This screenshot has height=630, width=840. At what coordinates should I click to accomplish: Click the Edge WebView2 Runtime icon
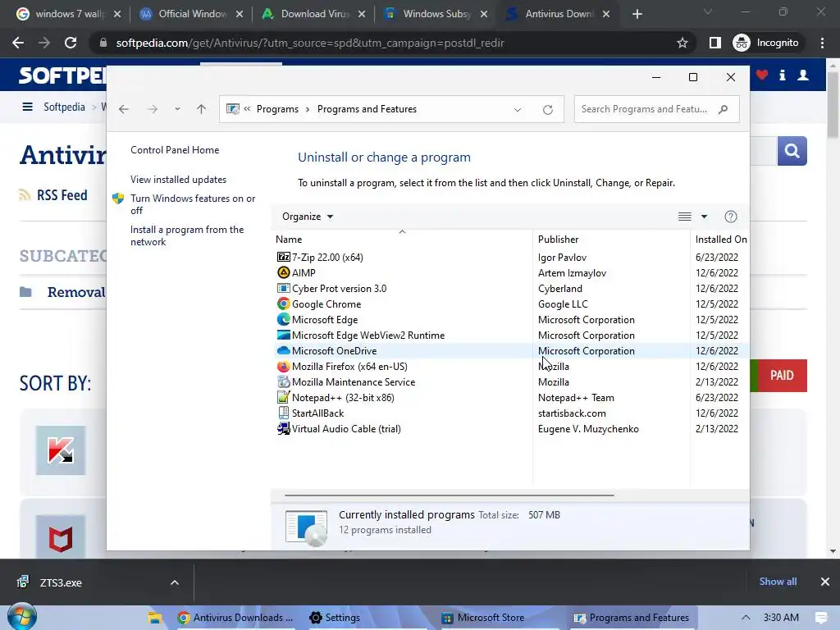click(x=283, y=335)
